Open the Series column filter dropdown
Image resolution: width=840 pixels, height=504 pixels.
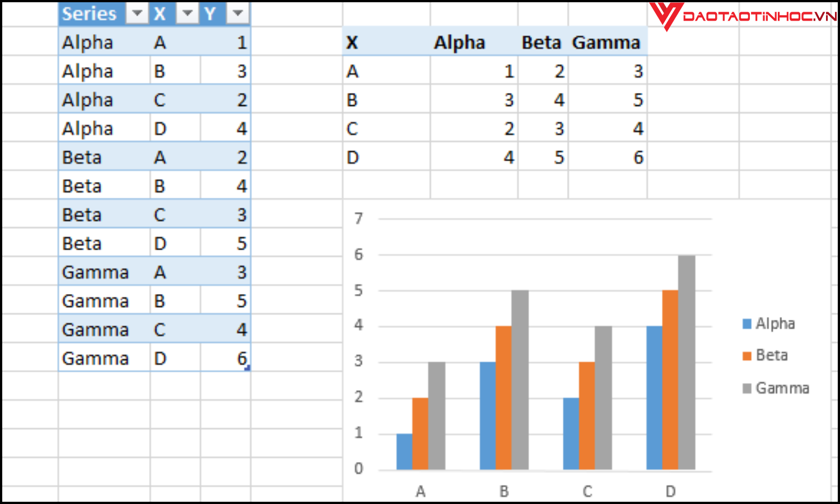137,13
